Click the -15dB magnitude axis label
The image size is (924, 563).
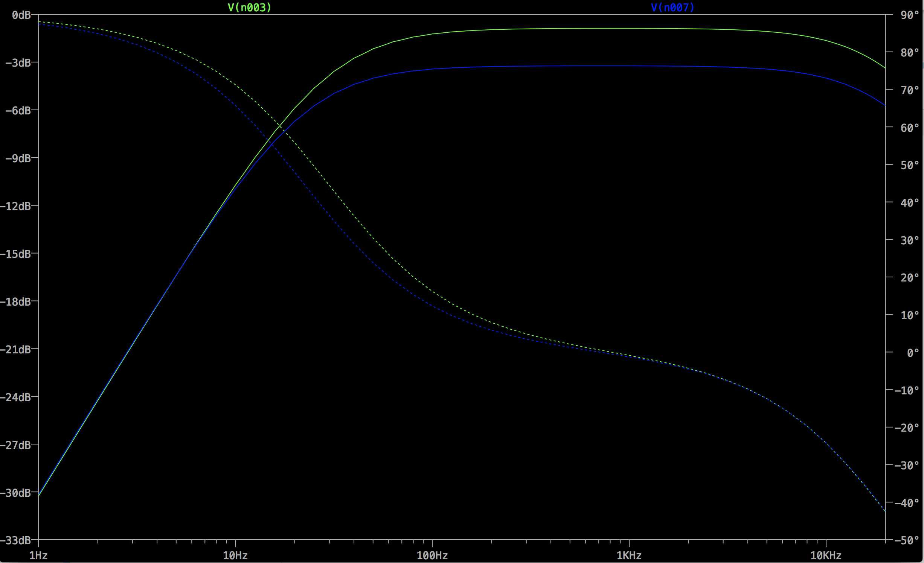[15, 254]
